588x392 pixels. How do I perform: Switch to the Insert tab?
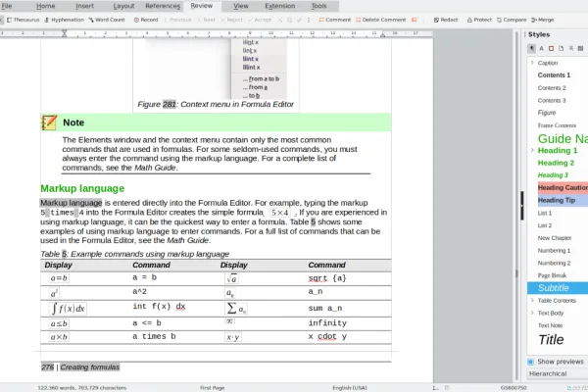[84, 6]
